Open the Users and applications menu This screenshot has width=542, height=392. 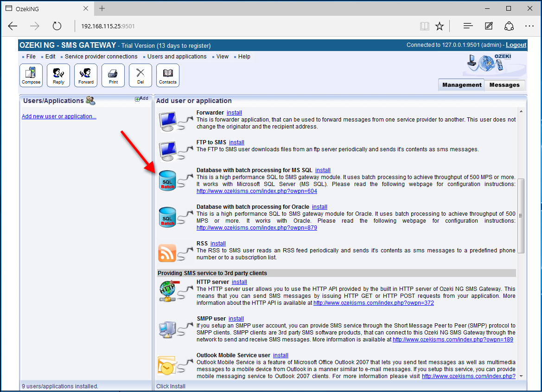point(177,57)
